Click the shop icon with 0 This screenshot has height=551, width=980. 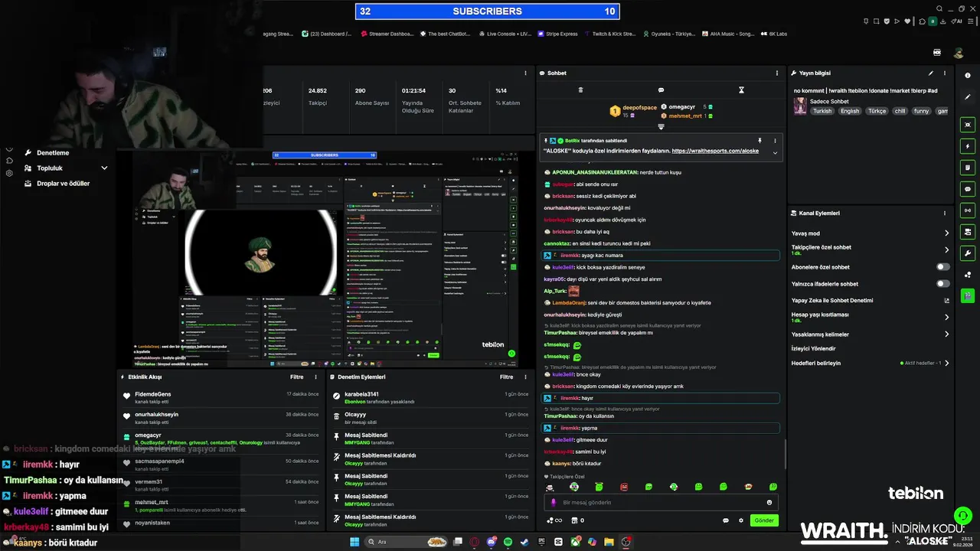(x=577, y=520)
